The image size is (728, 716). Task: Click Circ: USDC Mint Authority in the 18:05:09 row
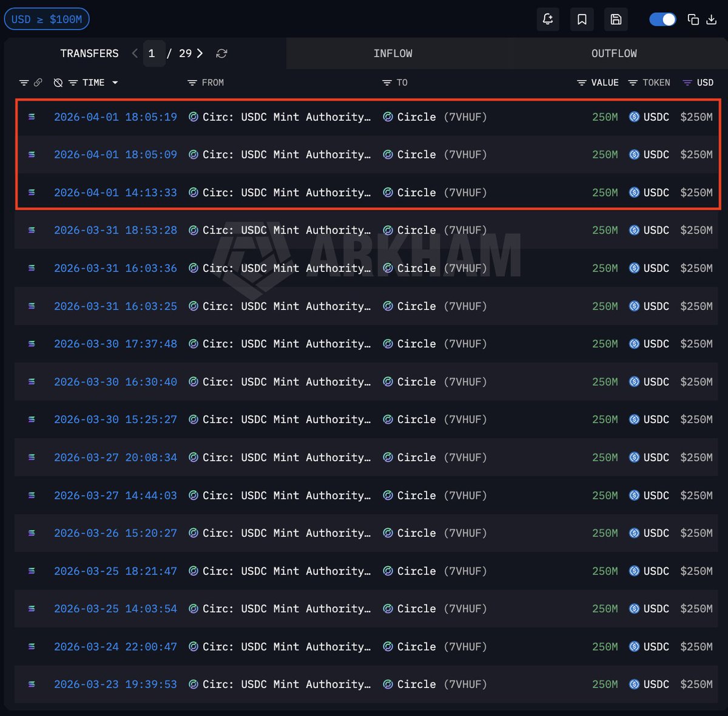(x=286, y=155)
